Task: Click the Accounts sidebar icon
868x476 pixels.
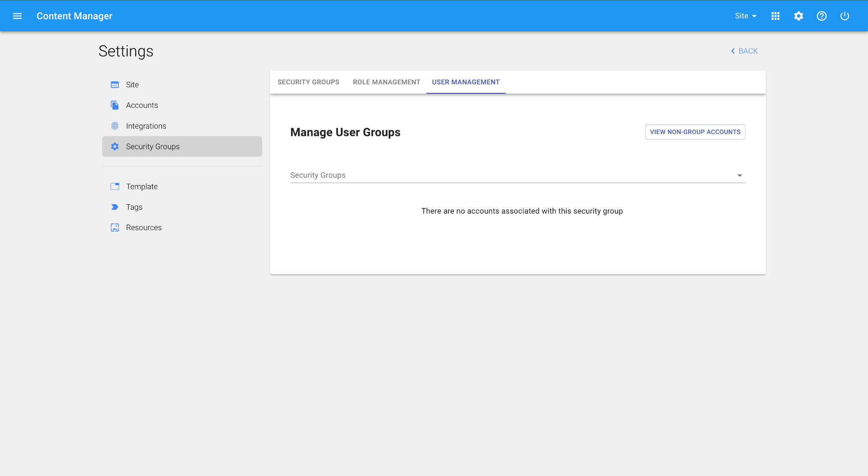Action: click(115, 105)
